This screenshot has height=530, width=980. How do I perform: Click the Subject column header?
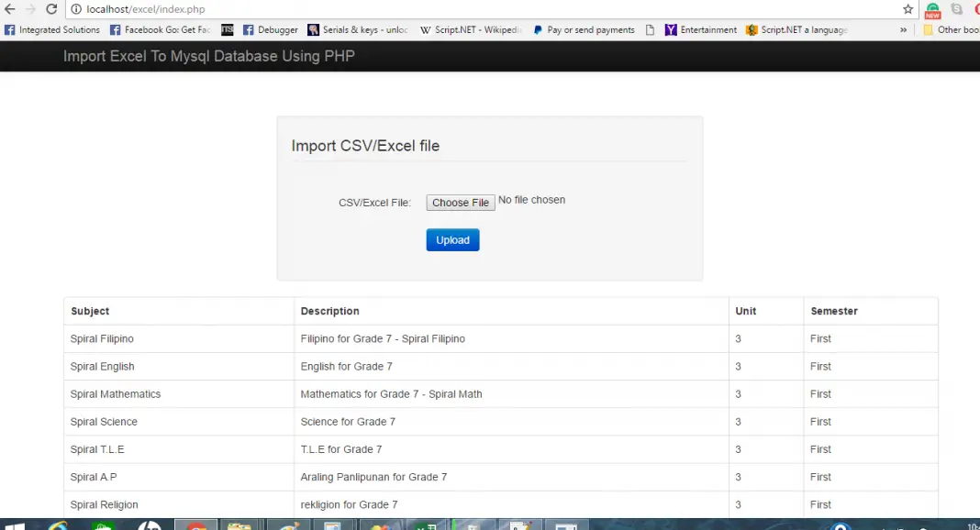(x=90, y=312)
